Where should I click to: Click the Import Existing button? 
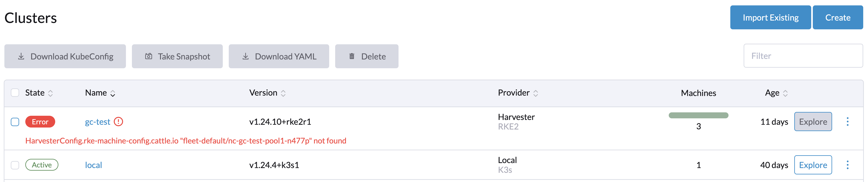point(771,17)
